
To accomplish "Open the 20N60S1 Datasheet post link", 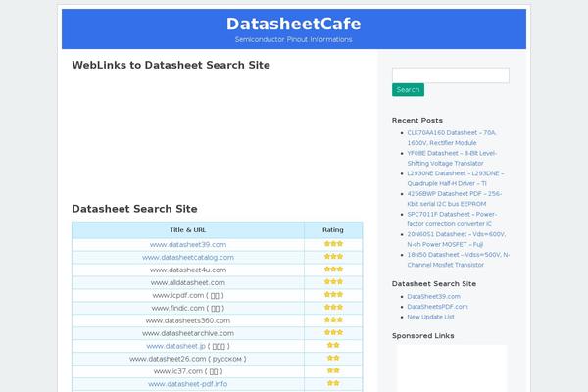I will pos(456,239).
